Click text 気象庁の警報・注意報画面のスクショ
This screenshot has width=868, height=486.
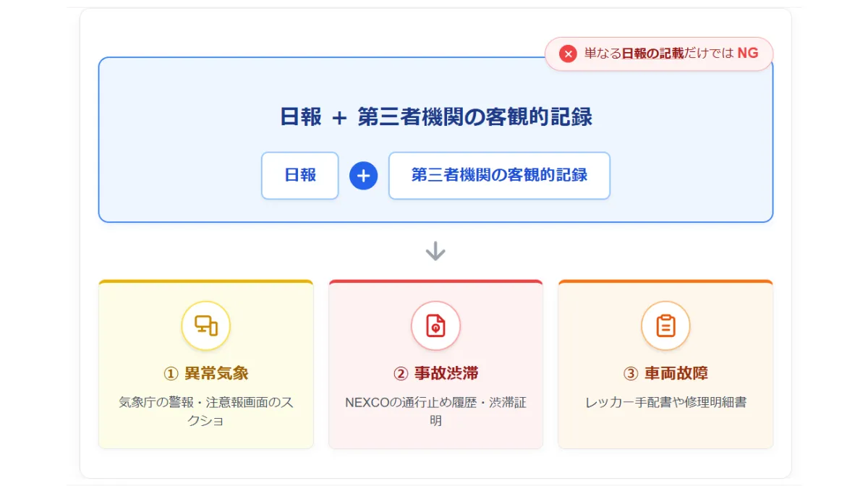coord(206,411)
